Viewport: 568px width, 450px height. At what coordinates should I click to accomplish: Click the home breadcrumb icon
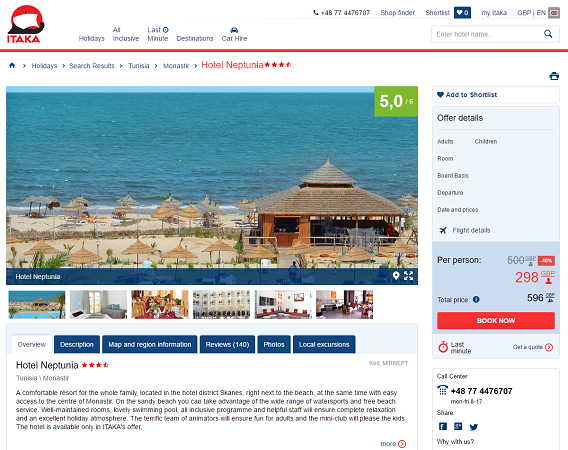[x=12, y=66]
